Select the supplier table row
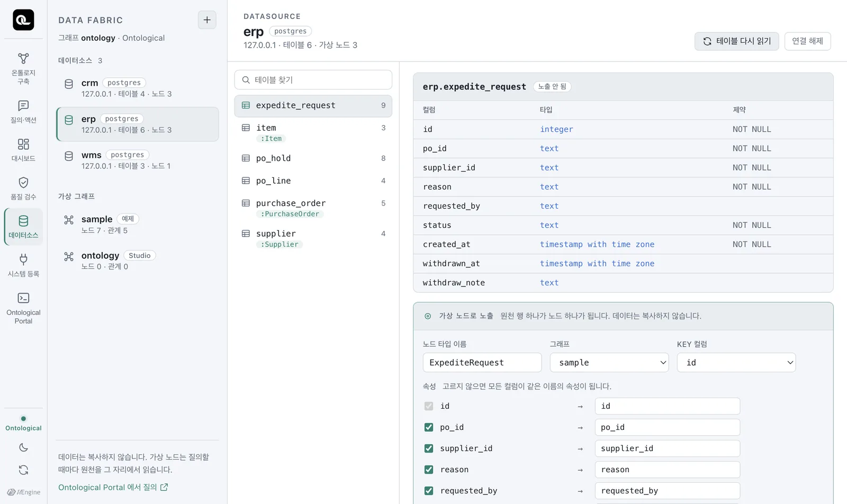 point(313,238)
